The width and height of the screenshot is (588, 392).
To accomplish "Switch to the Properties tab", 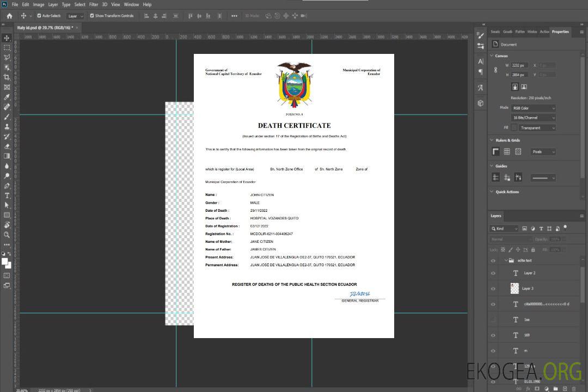I will [560, 32].
